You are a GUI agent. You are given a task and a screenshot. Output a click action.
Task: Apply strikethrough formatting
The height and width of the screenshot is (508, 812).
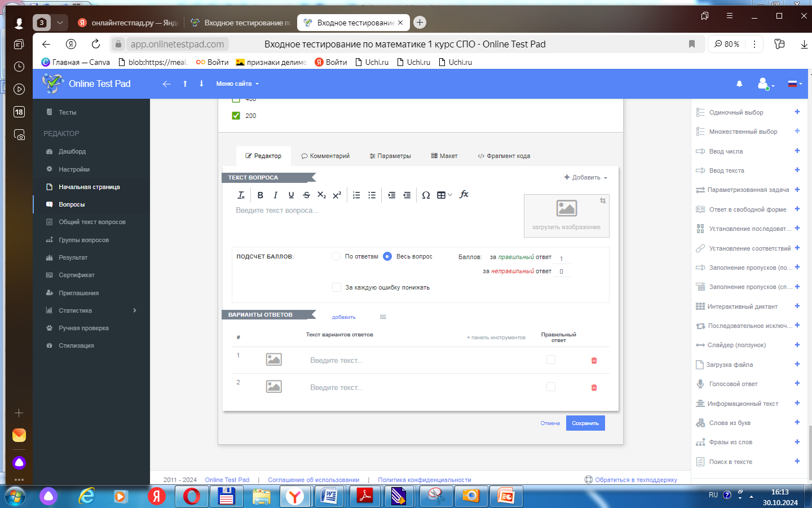306,195
